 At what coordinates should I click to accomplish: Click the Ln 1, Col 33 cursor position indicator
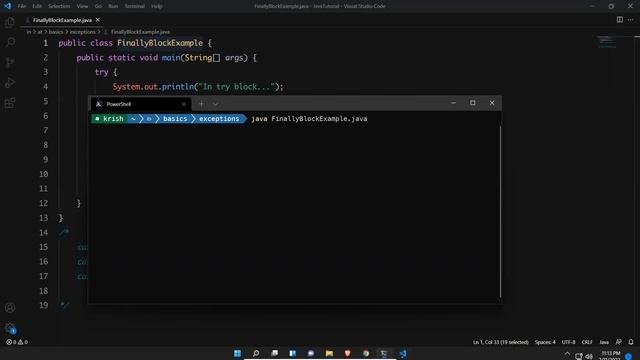(500, 342)
